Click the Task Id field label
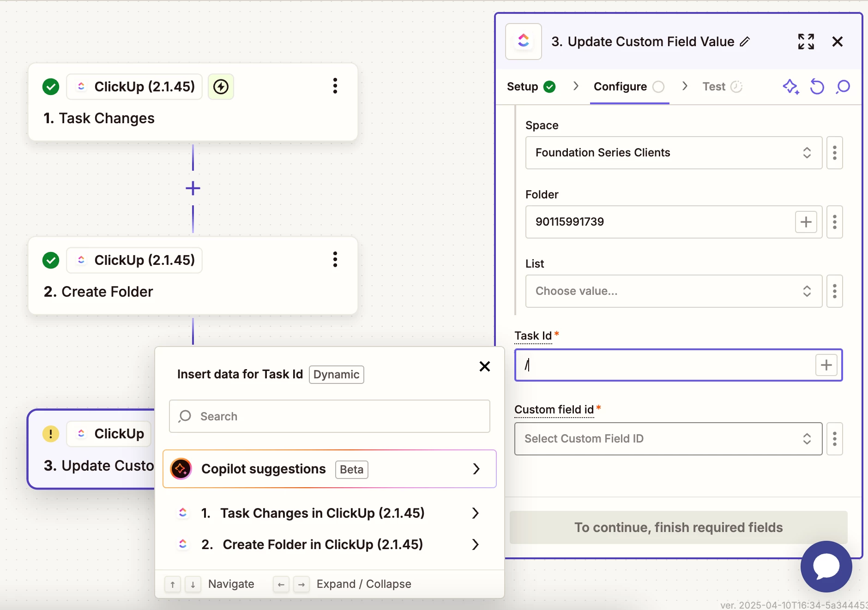This screenshot has width=868, height=610. [x=533, y=335]
